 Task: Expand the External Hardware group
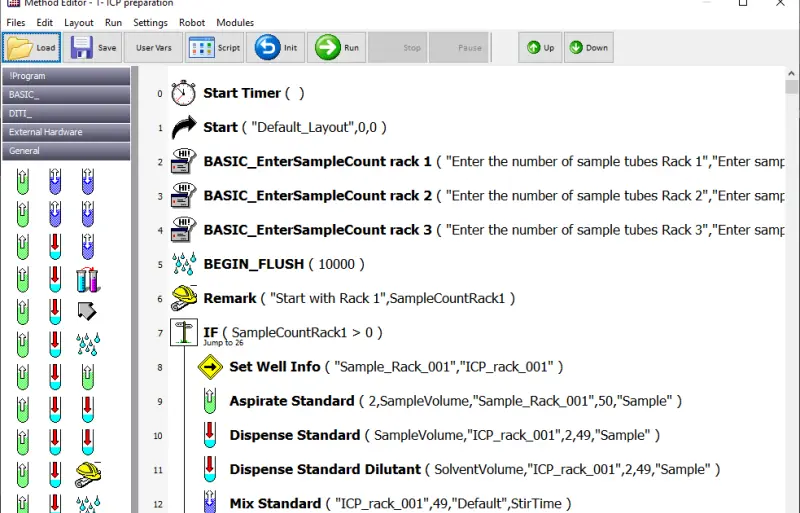(x=66, y=132)
